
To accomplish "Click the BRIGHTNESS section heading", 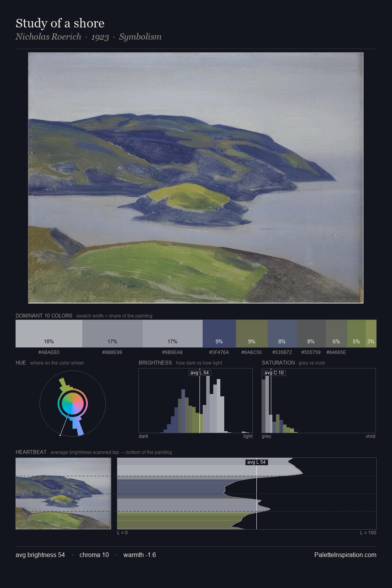I will 155,363.
